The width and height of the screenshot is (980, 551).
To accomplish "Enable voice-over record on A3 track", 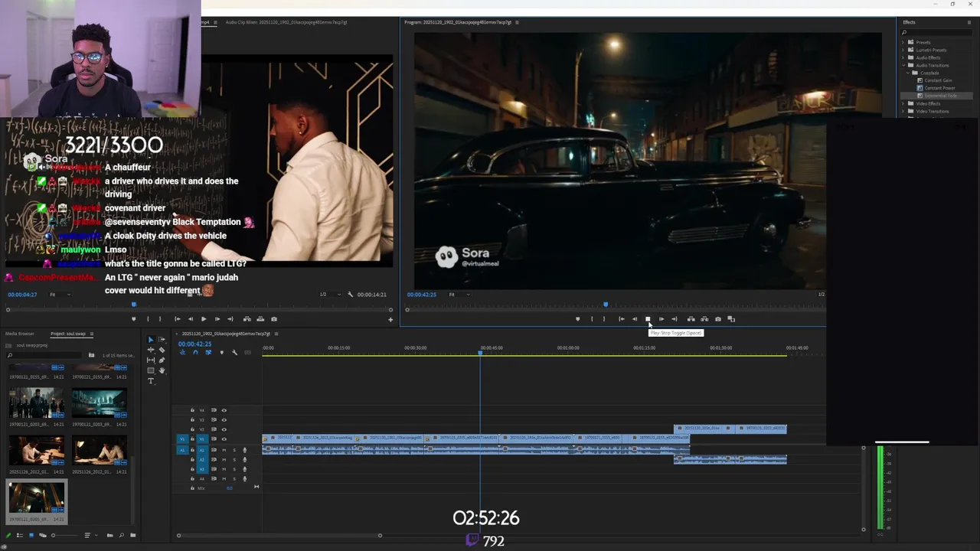I will (245, 469).
